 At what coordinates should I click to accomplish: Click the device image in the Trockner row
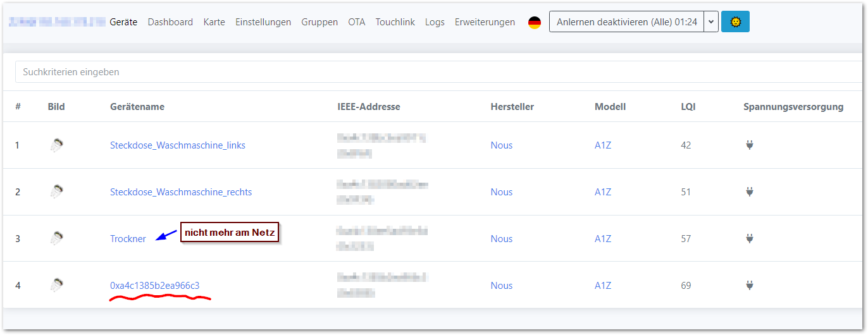click(x=57, y=239)
